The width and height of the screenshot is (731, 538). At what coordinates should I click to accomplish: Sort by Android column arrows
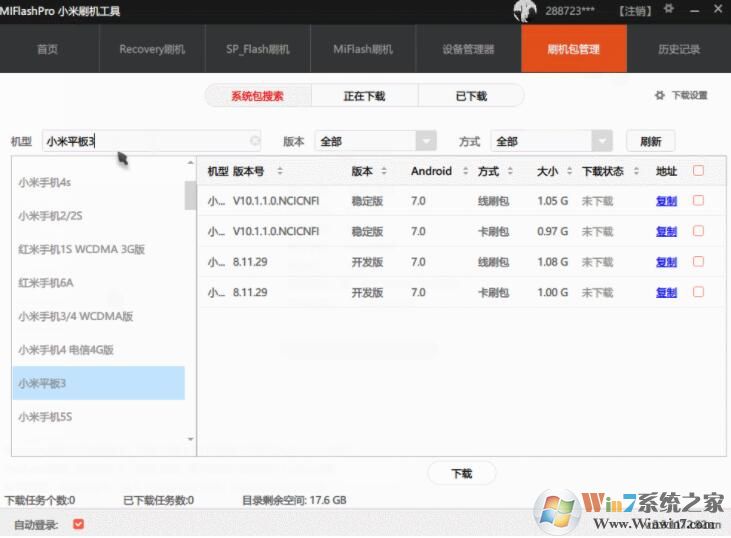(465, 171)
